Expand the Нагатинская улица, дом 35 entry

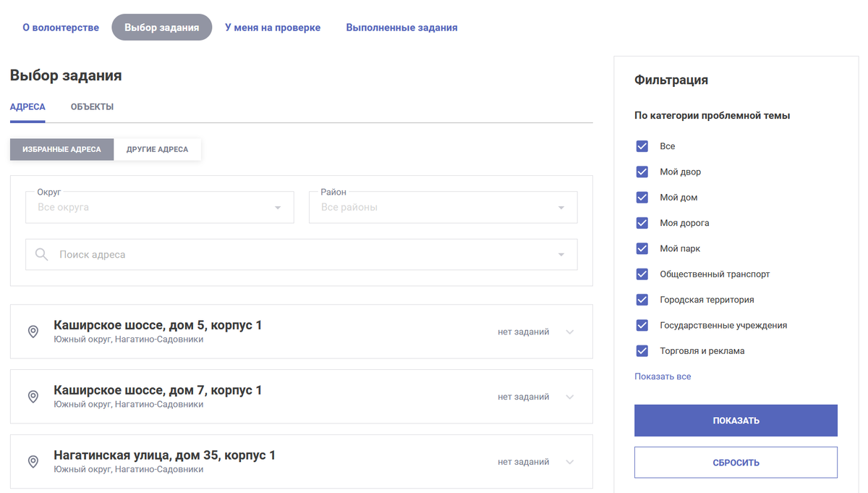click(x=569, y=461)
